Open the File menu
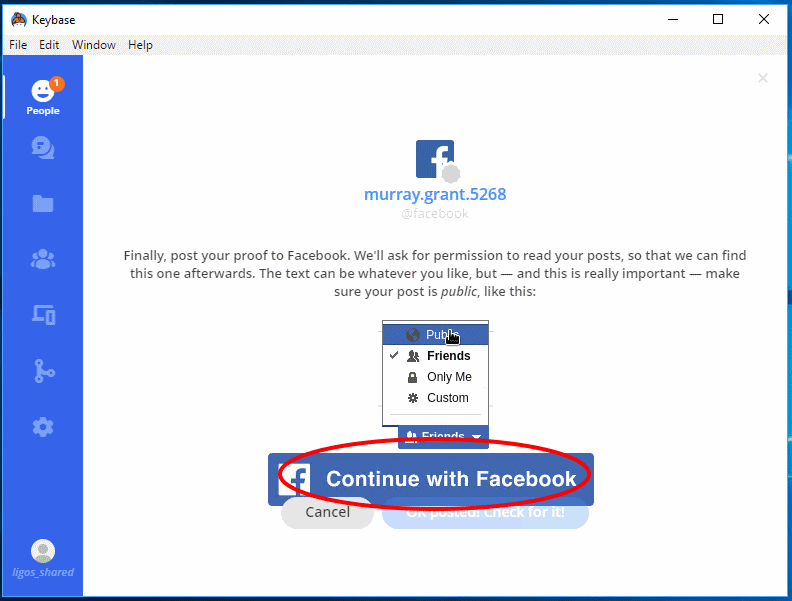Screen dimensions: 792x601 (18, 45)
